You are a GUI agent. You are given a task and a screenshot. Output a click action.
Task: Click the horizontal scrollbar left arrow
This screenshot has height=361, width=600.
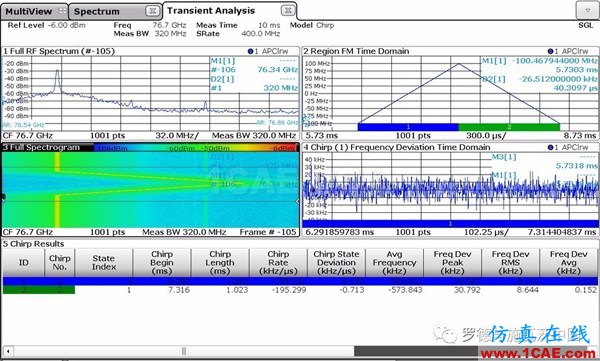pos(8,351)
